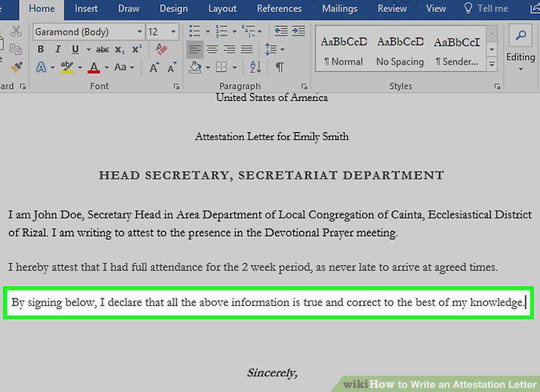540x392 pixels.
Task: Toggle Bold formatting
Action: [x=41, y=49]
